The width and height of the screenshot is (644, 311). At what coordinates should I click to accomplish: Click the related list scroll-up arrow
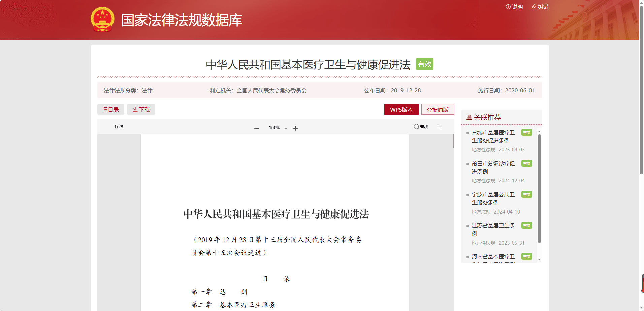coord(539,132)
